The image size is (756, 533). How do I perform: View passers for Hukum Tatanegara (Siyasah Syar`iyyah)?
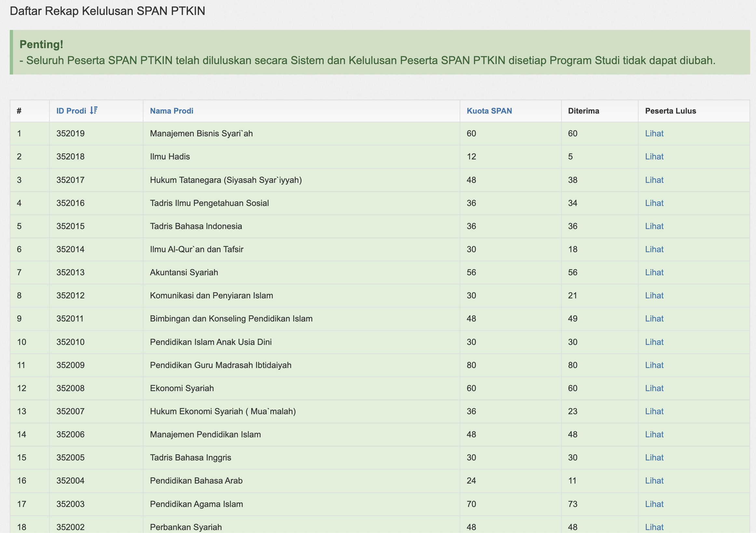pos(654,180)
